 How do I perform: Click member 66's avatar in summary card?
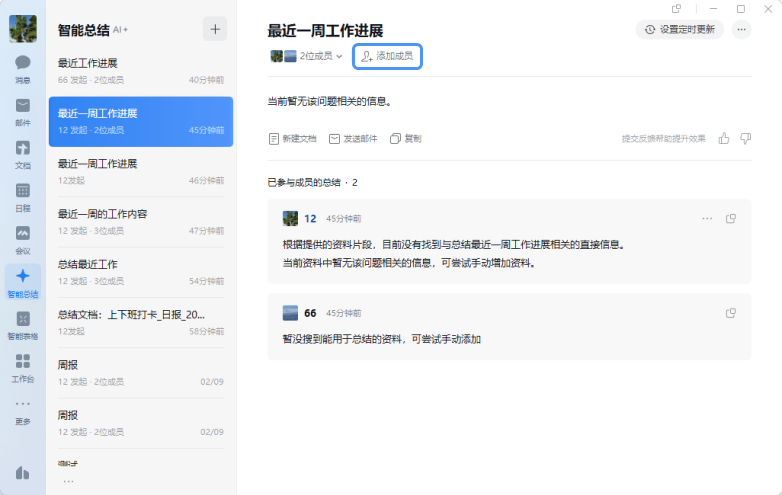coord(290,313)
